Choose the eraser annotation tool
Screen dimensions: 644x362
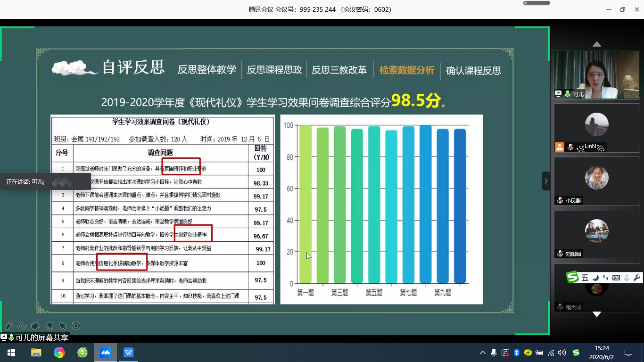pyautogui.click(x=49, y=326)
